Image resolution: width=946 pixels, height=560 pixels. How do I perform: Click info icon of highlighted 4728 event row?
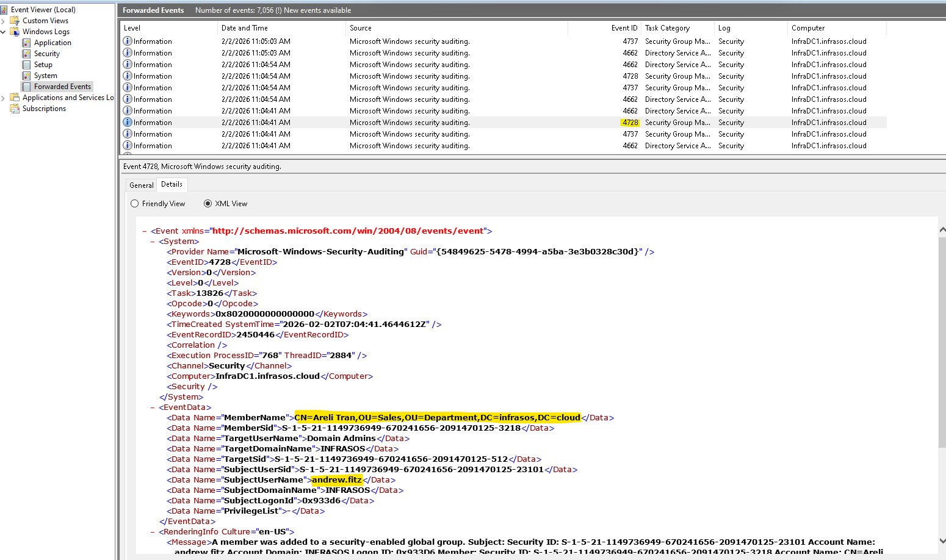(x=128, y=122)
